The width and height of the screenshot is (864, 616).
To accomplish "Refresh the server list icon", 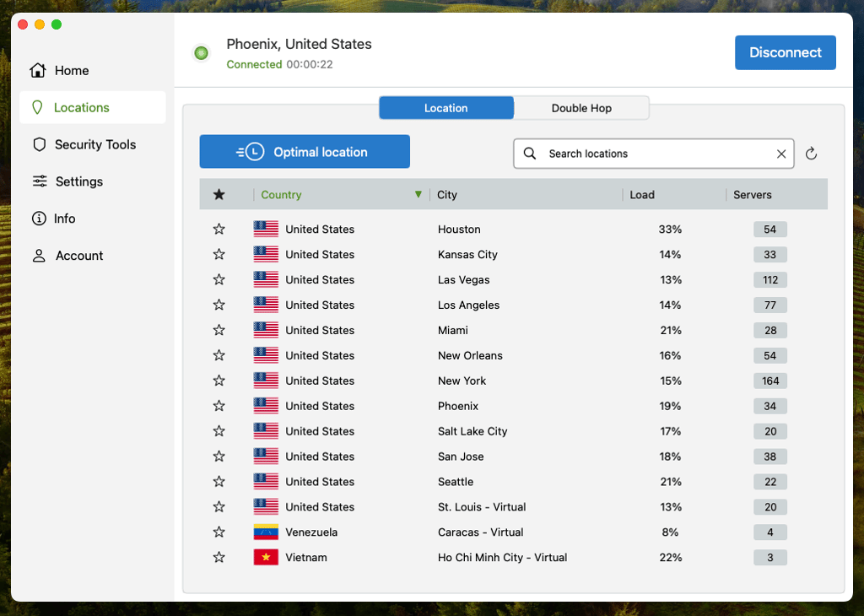I will [811, 154].
